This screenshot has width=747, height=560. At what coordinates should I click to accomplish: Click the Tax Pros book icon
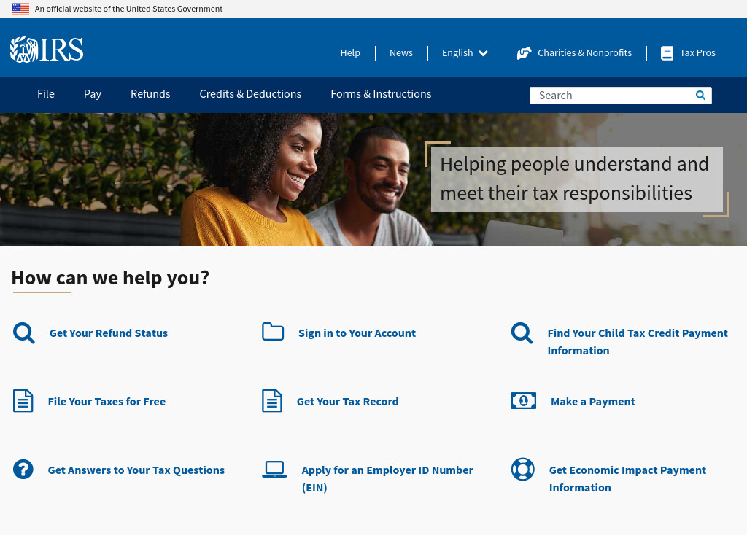click(x=667, y=52)
